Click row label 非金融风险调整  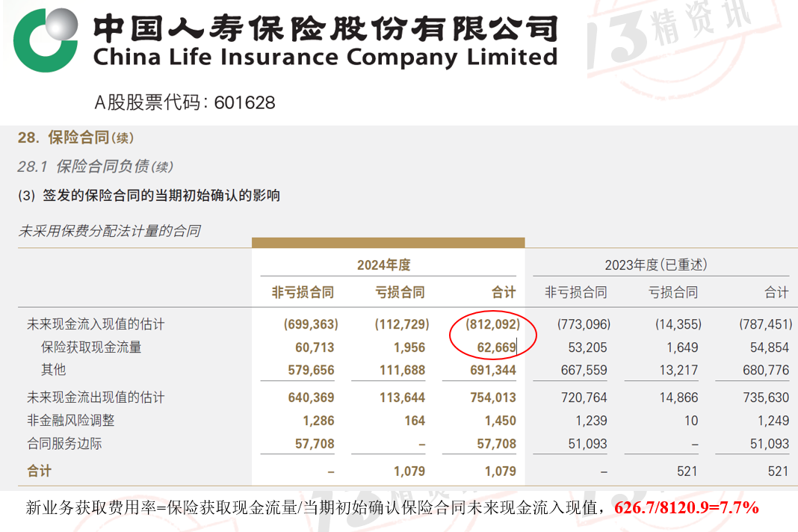[71, 421]
